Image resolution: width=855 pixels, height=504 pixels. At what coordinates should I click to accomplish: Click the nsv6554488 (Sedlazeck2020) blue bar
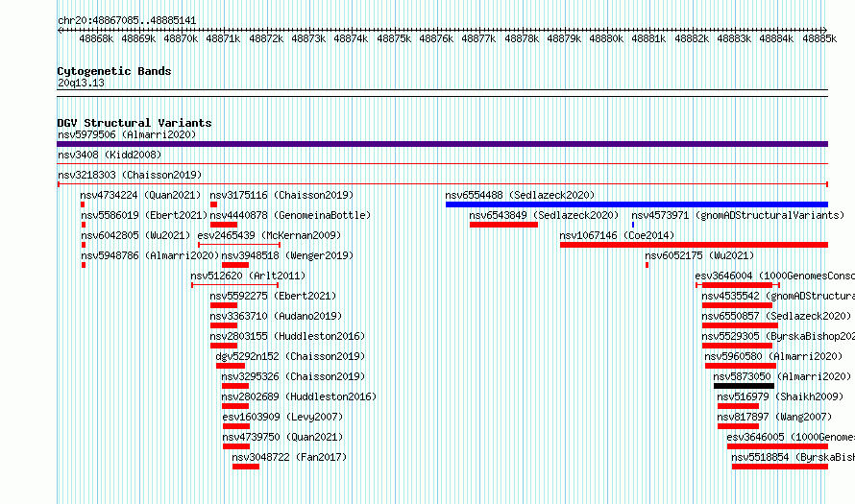[x=637, y=204]
